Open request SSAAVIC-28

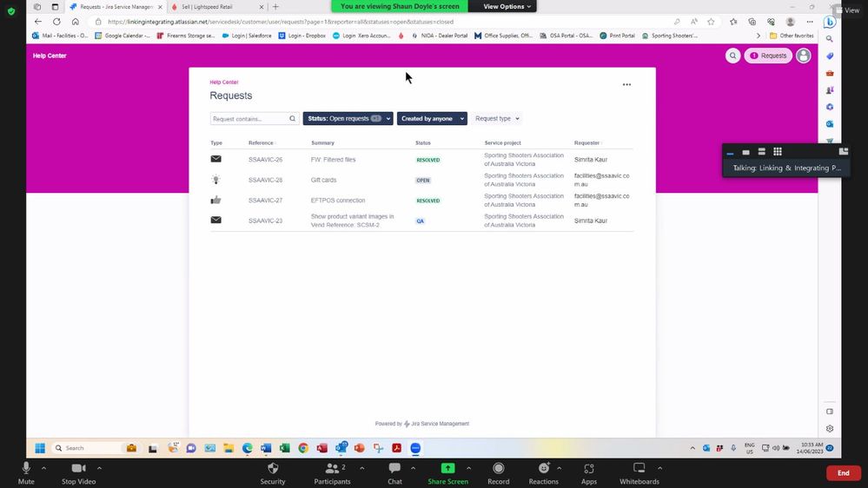point(265,180)
